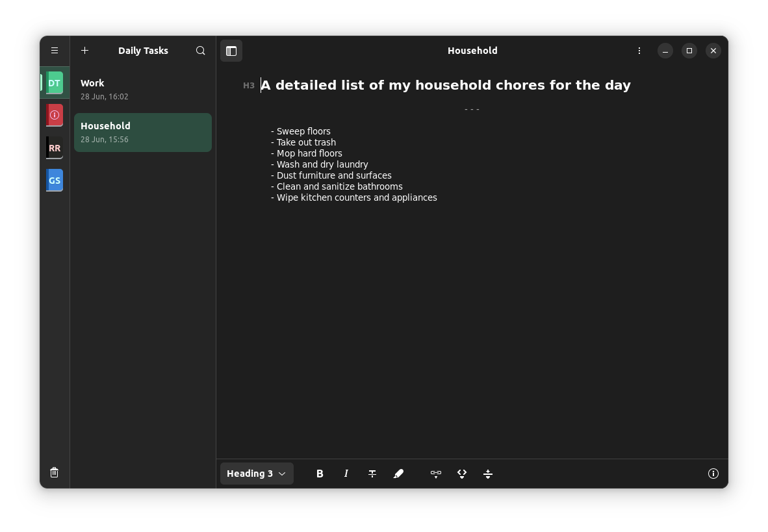Create a new note with the plus icon
Viewport: 768px width, 532px height.
click(84, 50)
